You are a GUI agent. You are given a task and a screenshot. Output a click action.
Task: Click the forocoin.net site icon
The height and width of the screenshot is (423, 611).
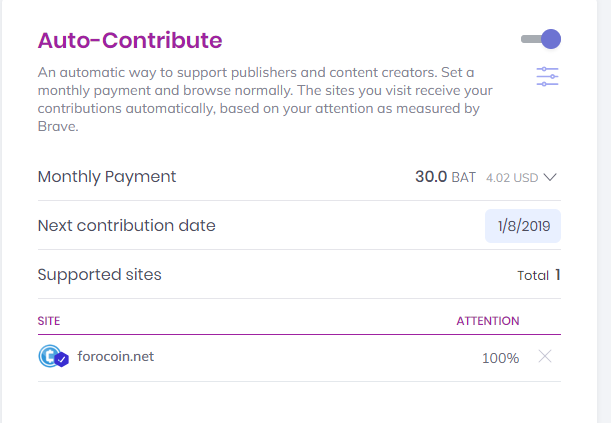(x=49, y=356)
